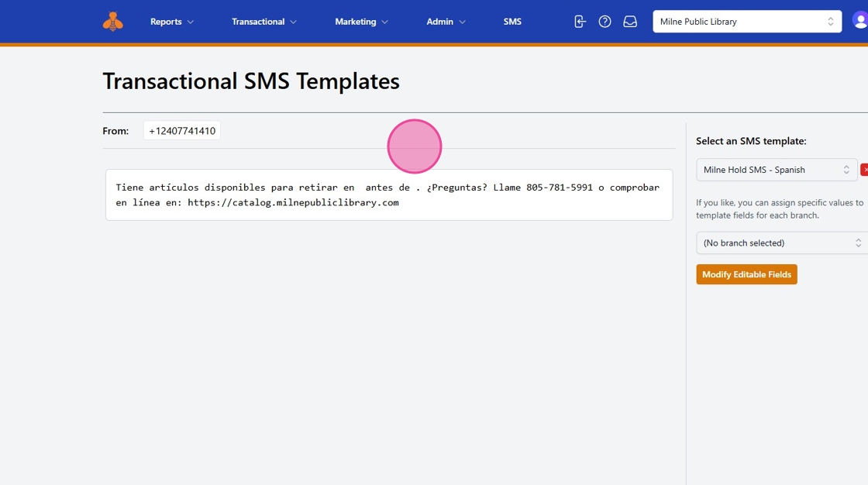Click the Transactional SMS Templates heading
Viewport: 868px width, 485px height.
pyautogui.click(x=251, y=81)
